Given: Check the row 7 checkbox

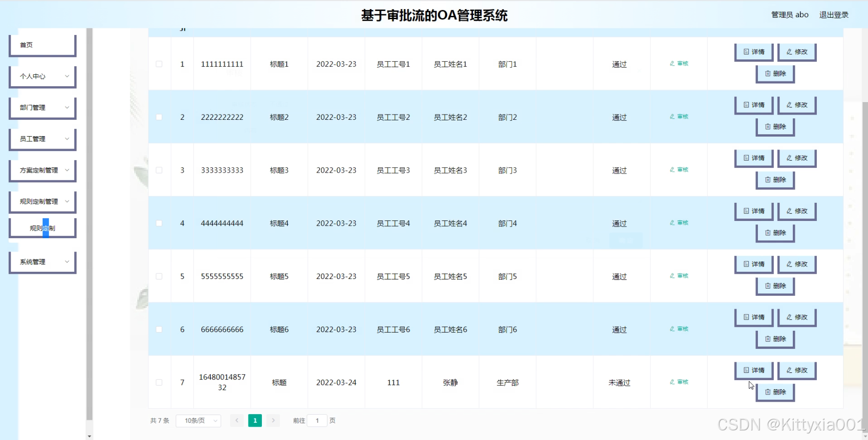Looking at the screenshot, I should point(159,382).
